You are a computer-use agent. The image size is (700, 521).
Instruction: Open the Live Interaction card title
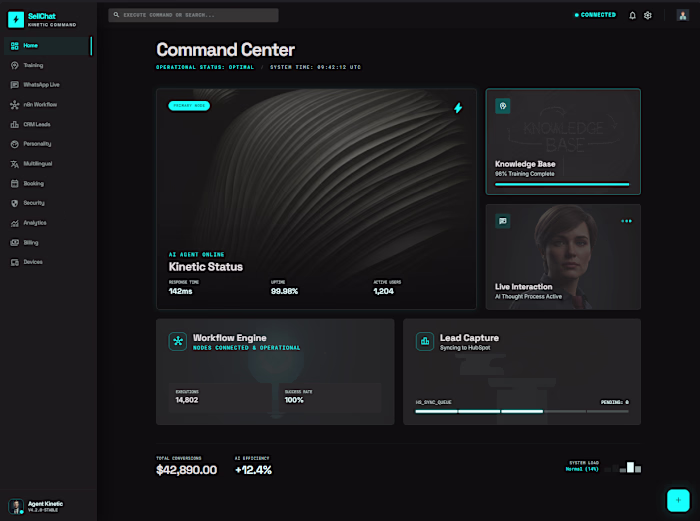524,287
